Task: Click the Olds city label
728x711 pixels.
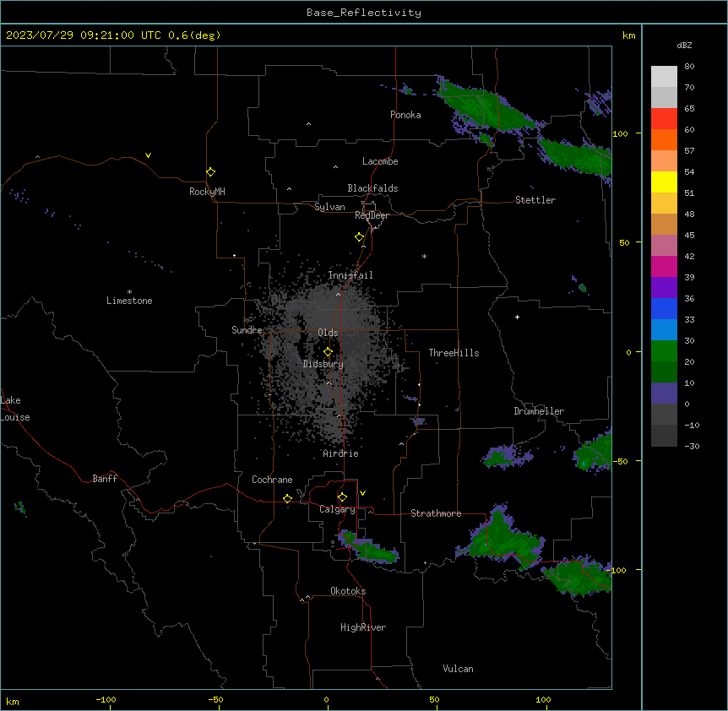Action: click(328, 333)
